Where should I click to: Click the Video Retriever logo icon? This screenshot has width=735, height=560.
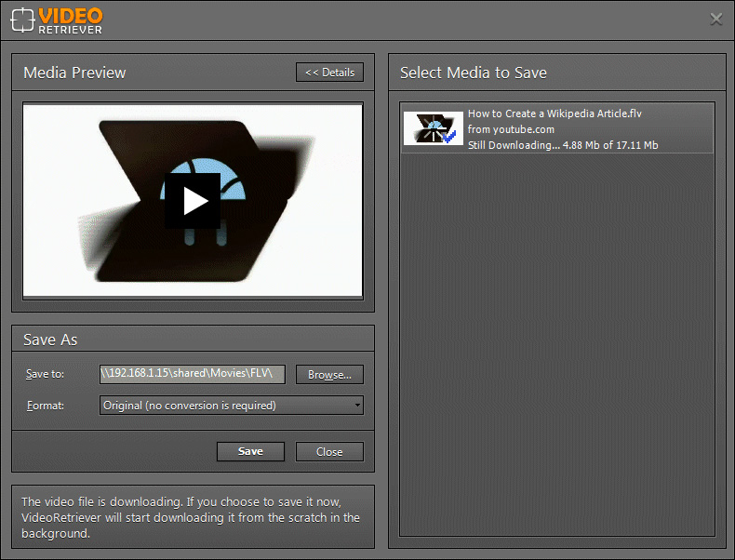pyautogui.click(x=22, y=20)
